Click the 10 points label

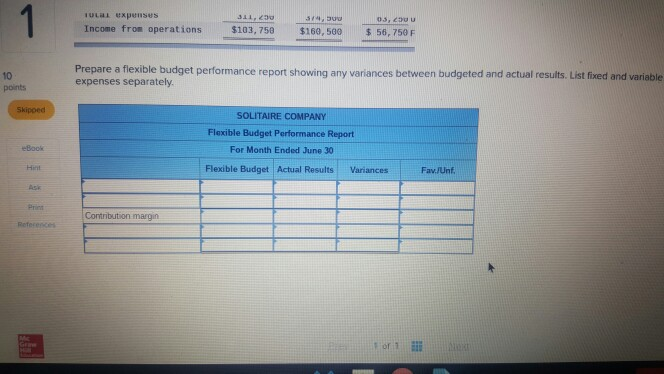pos(14,81)
